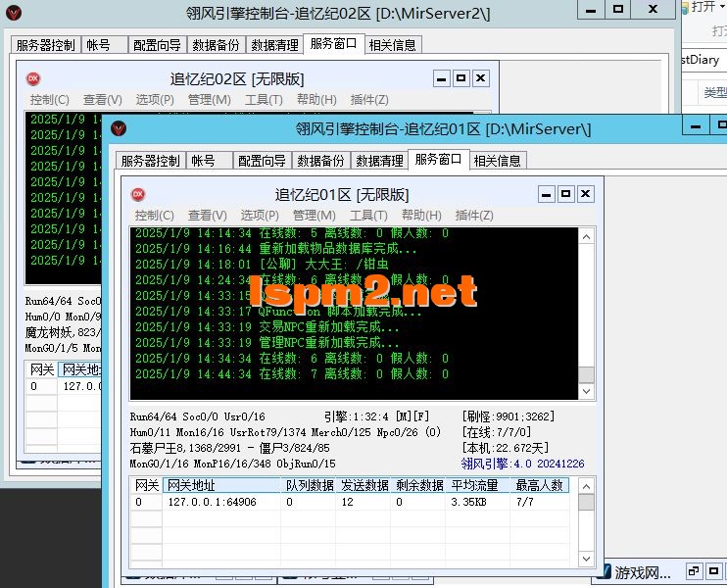727x588 pixels.
Task: Close the 追忆纪01区 [无限版] inner window
Action: [586, 194]
